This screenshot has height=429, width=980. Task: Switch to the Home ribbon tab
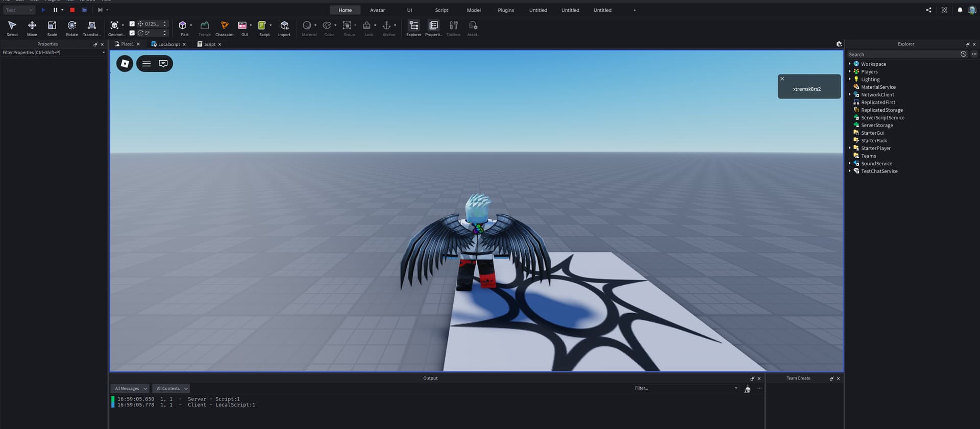point(345,10)
